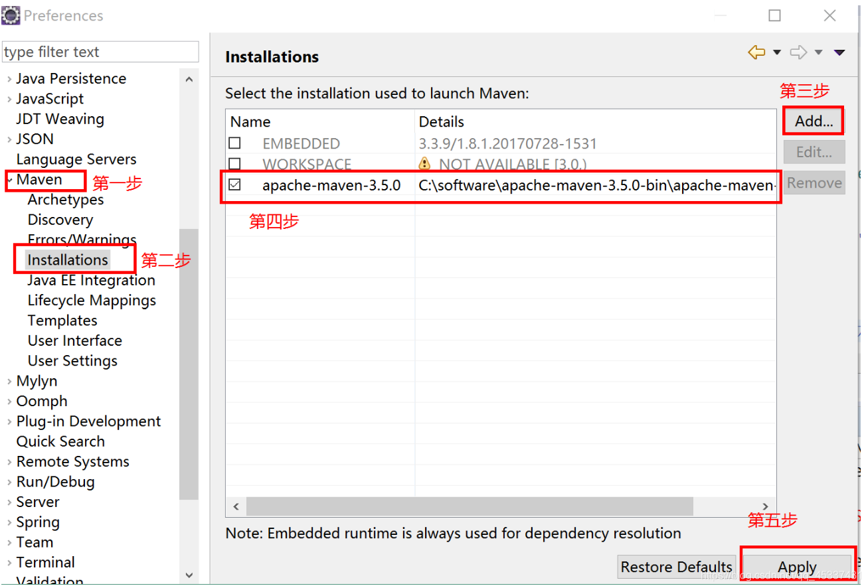Click the table scroll-left arrow
The image size is (868, 588).
tap(236, 507)
